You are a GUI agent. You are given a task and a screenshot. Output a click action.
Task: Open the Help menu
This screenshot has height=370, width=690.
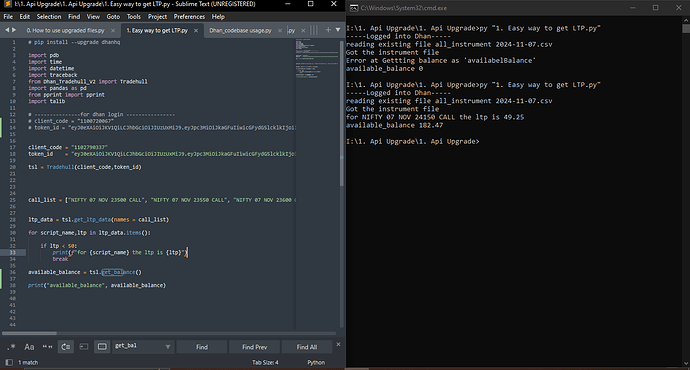click(218, 17)
